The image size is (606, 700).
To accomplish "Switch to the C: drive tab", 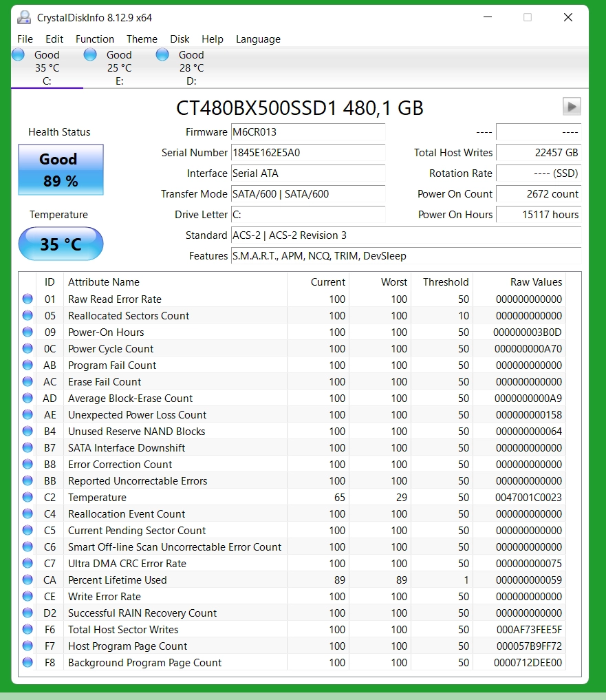I will 47,68.
